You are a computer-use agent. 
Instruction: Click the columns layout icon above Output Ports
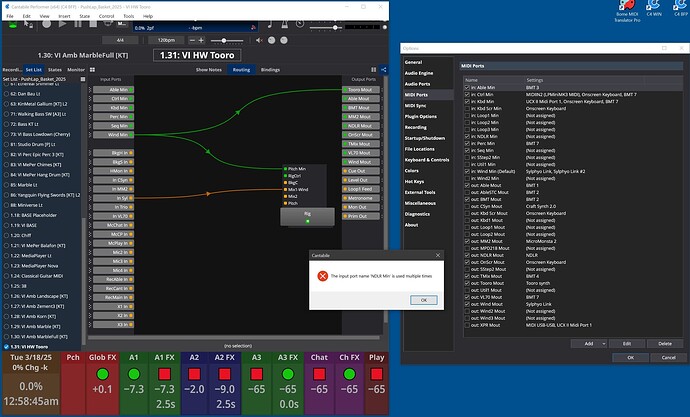(x=373, y=70)
